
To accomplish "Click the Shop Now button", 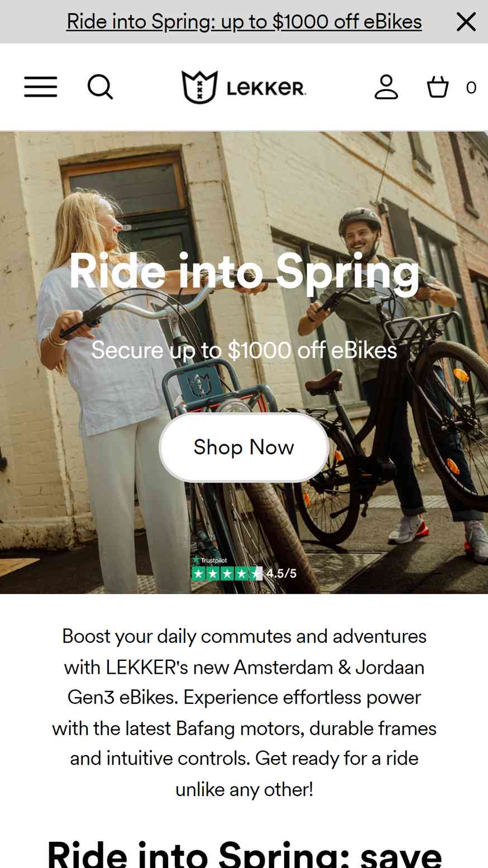I will point(244,447).
